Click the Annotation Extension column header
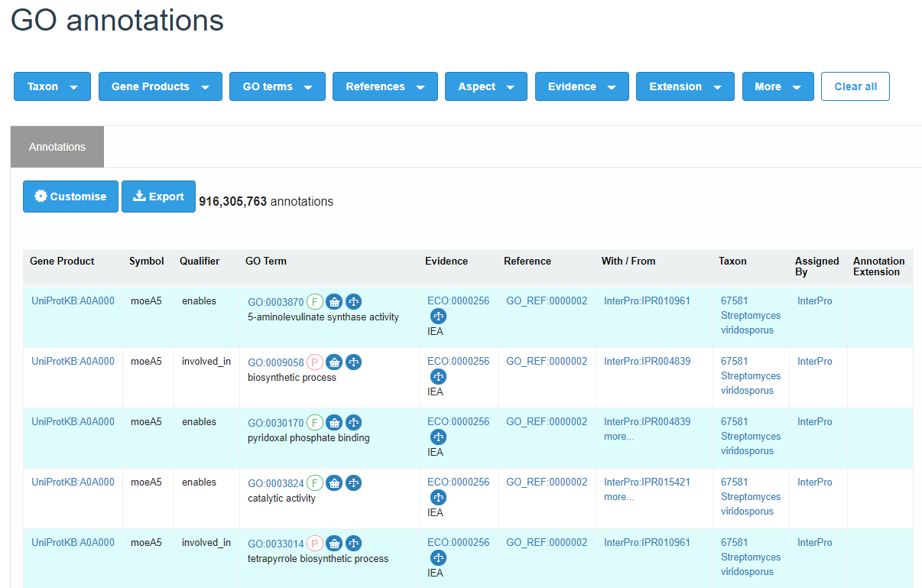922x588 pixels. [x=879, y=266]
